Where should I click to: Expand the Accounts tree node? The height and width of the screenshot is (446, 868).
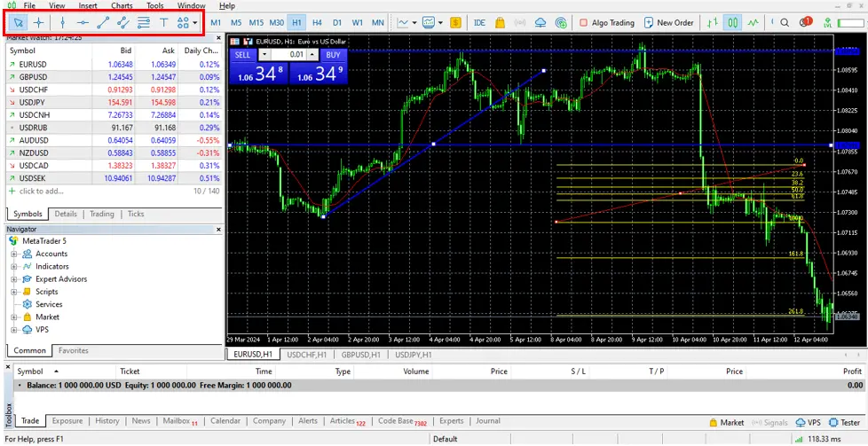tap(14, 254)
